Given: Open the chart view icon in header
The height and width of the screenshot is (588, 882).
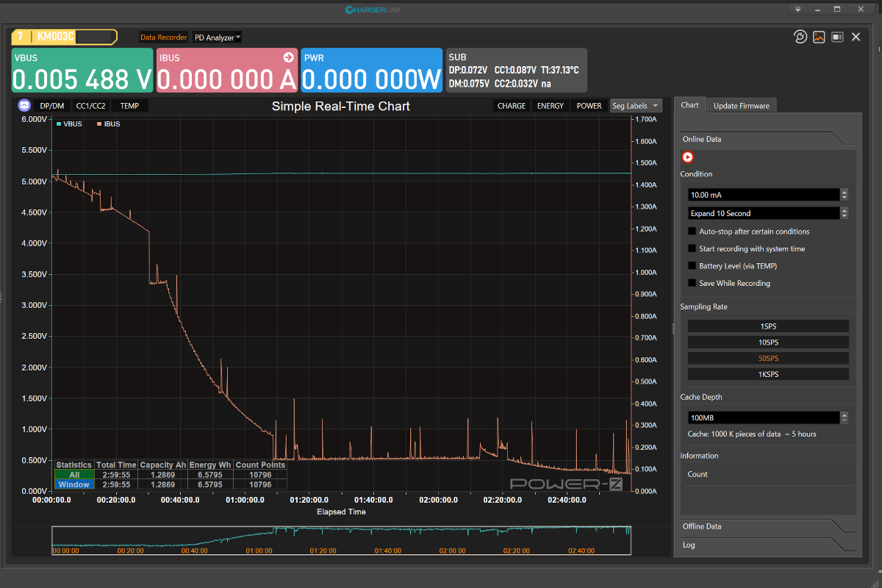Looking at the screenshot, I should pos(819,37).
